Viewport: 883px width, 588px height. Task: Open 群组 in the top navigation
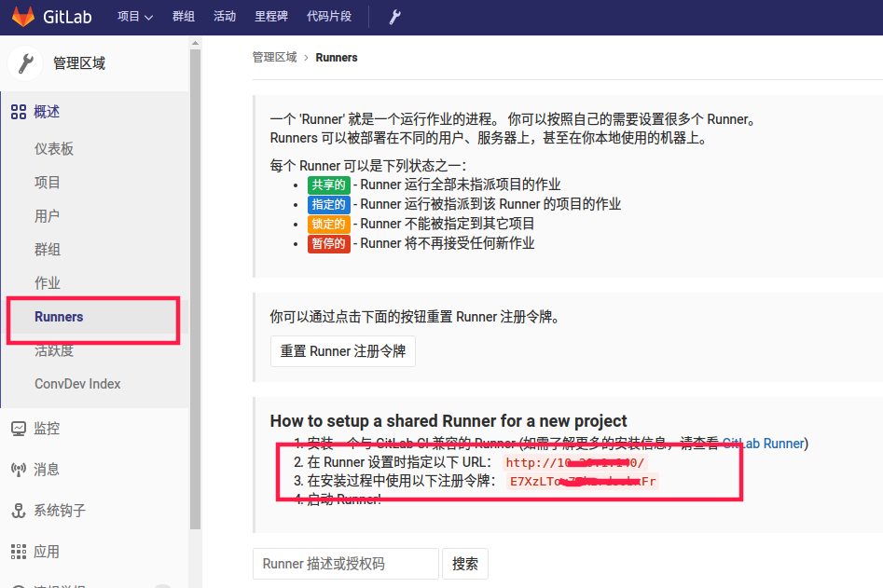point(183,17)
